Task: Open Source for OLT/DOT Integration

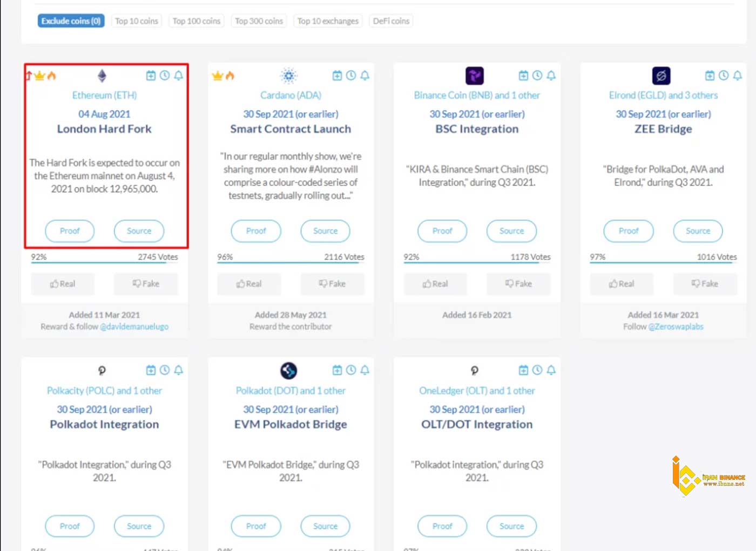Action: click(511, 526)
